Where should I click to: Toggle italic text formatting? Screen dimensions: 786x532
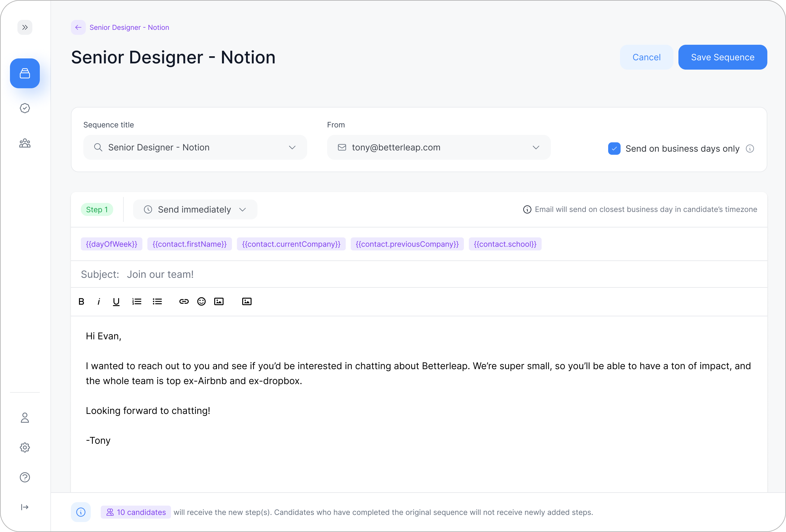coord(99,301)
